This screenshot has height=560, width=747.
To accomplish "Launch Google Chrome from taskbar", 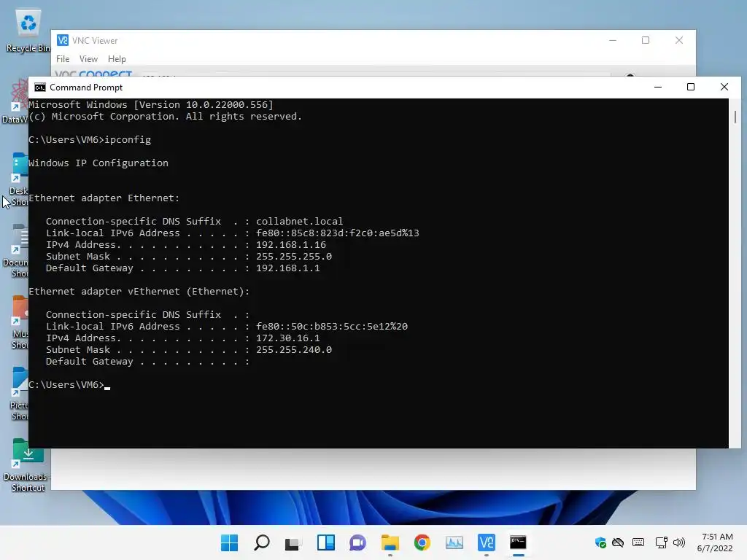I will tap(422, 542).
